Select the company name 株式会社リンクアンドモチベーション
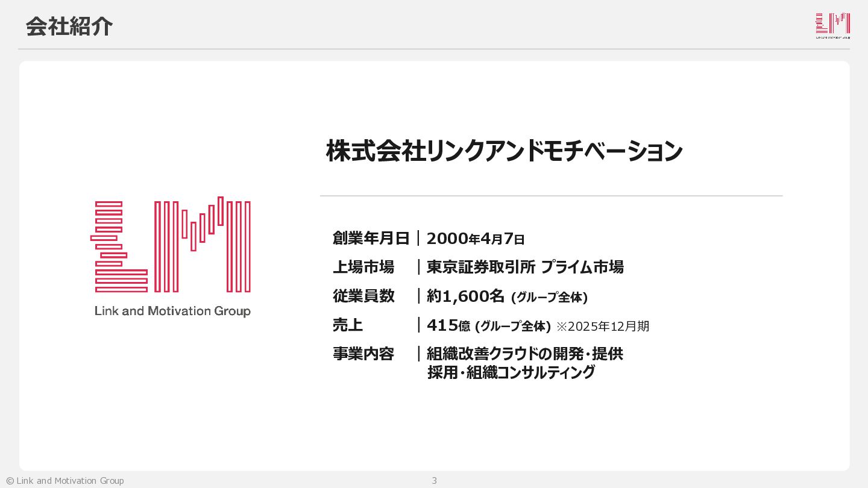Screen dimensions: 868x488 [x=504, y=151]
